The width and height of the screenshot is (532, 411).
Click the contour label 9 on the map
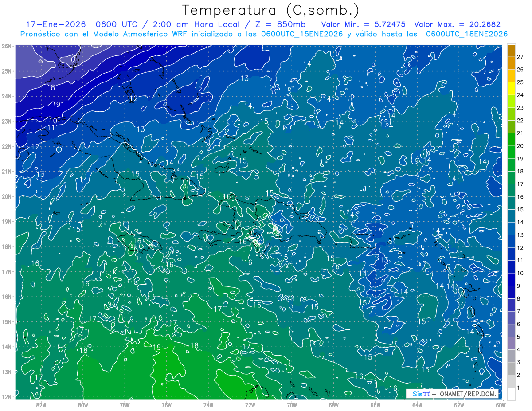[x=58, y=105]
